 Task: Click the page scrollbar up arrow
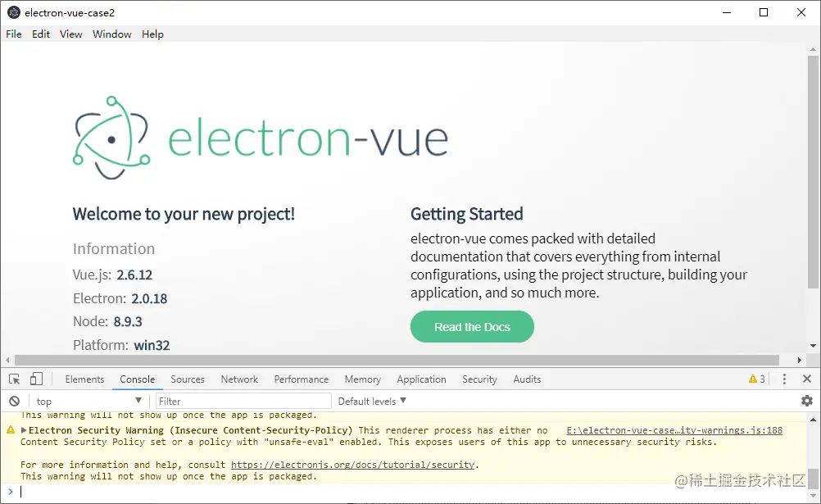tap(813, 49)
